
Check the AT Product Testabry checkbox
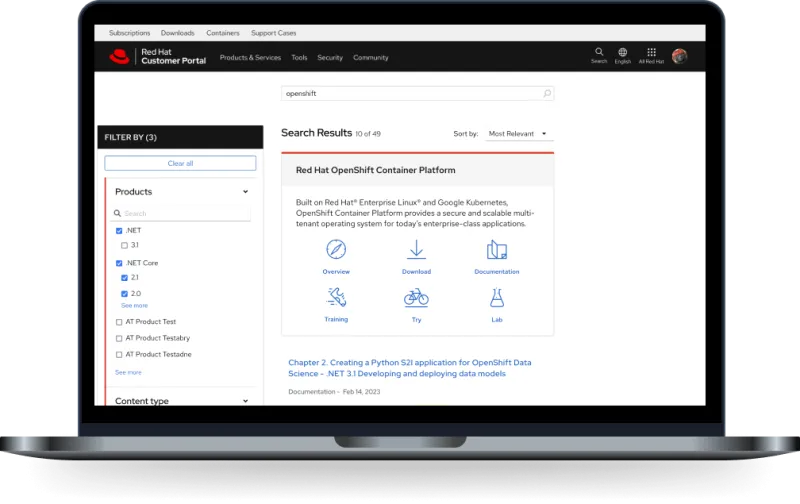pyautogui.click(x=119, y=338)
